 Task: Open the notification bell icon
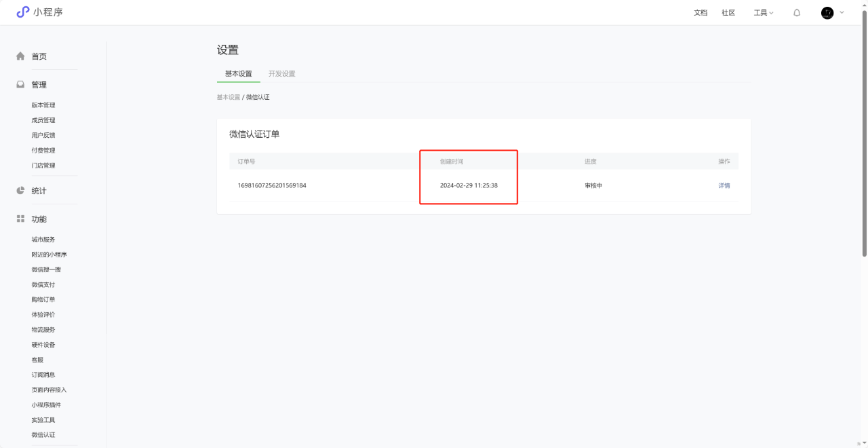(x=797, y=13)
